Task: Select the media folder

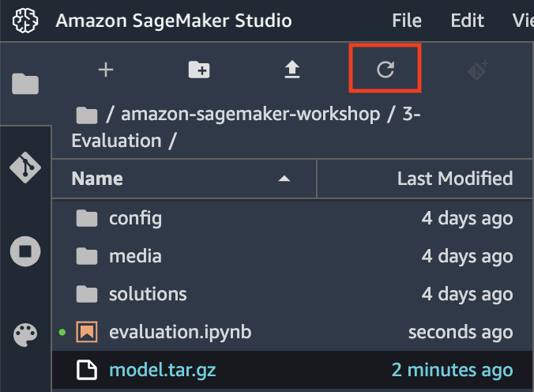Action: [x=292, y=256]
